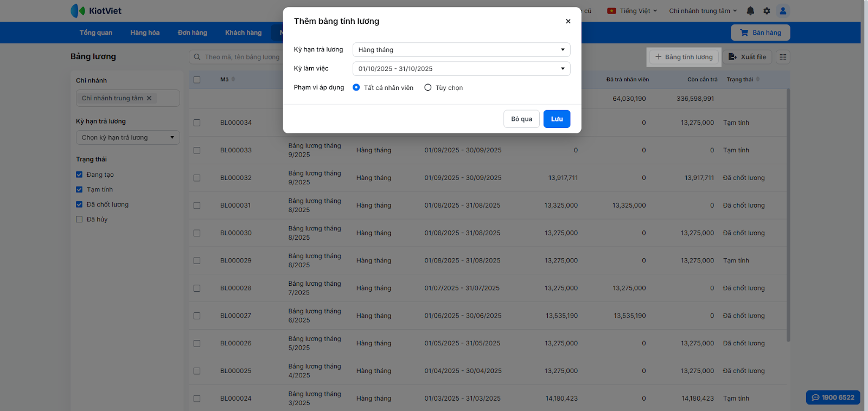Viewport: 868px width, 411px height.
Task: Click the column layout options icon
Action: tap(783, 57)
